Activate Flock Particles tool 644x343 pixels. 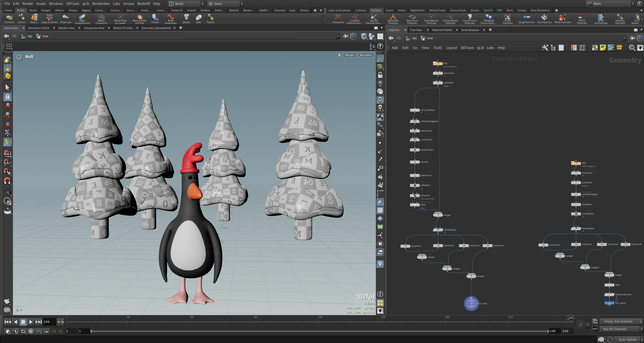[563, 19]
